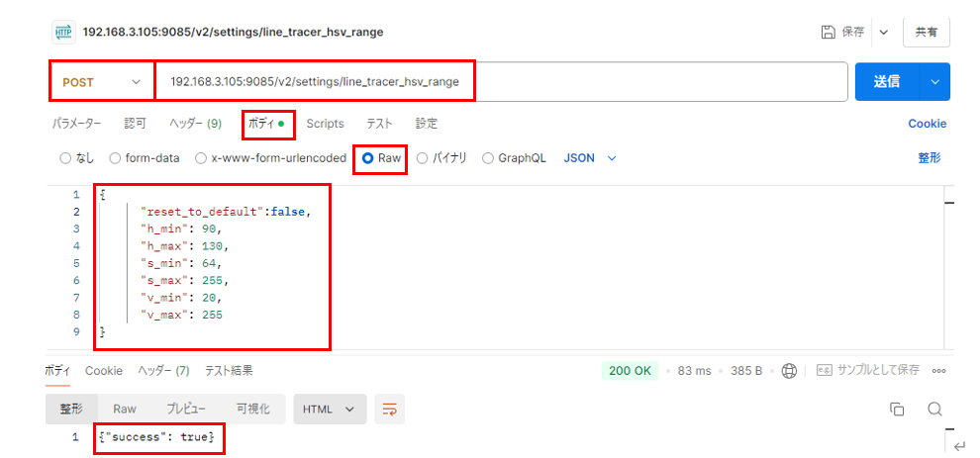This screenshot has width=980, height=458.
Task: Copy the response body with copy icon
Action: click(897, 409)
